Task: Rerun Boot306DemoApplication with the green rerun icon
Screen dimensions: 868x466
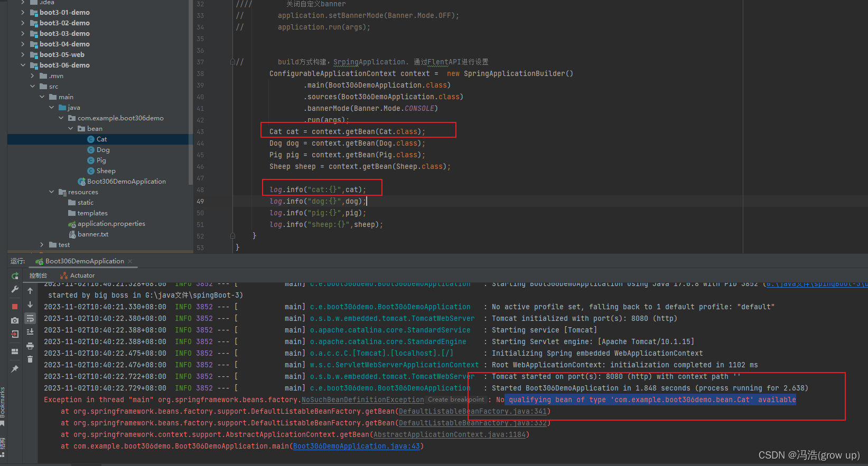Action: coord(15,275)
